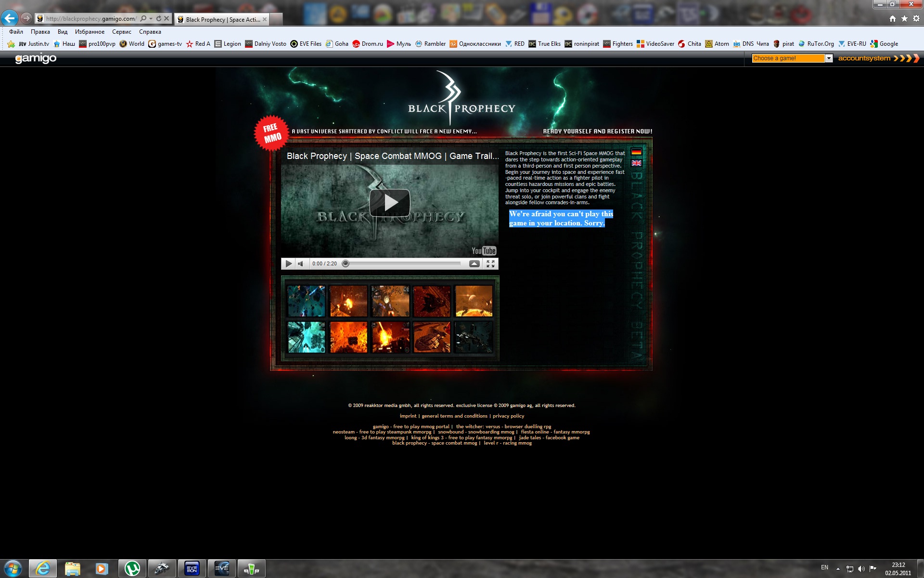Image resolution: width=924 pixels, height=578 pixels.
Task: Click the address bar search magnifier icon
Action: click(143, 18)
